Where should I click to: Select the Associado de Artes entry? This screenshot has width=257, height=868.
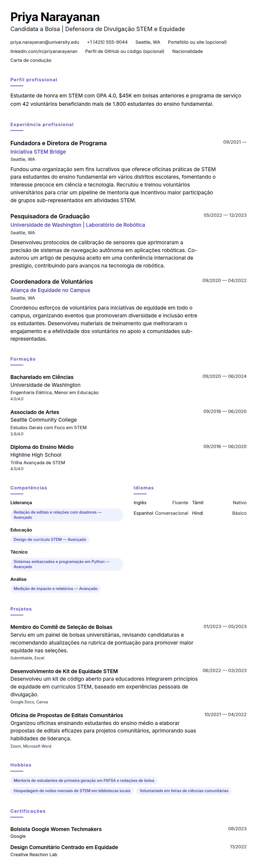tap(35, 412)
